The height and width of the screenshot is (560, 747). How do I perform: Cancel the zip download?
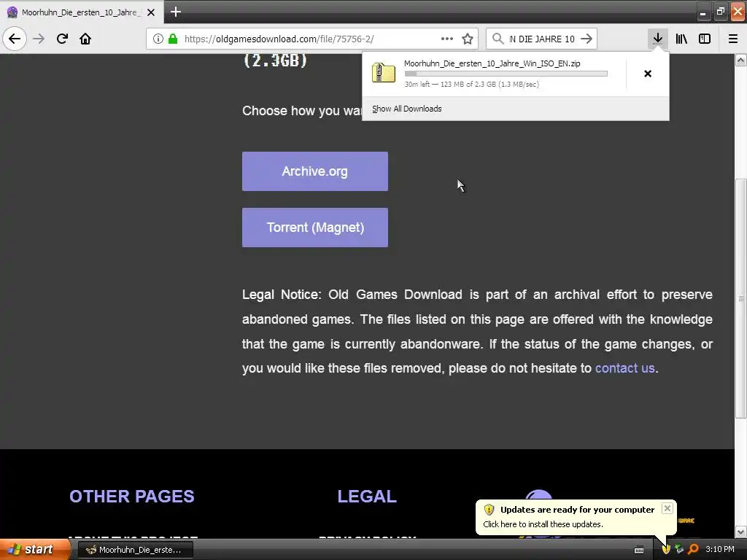pyautogui.click(x=648, y=74)
